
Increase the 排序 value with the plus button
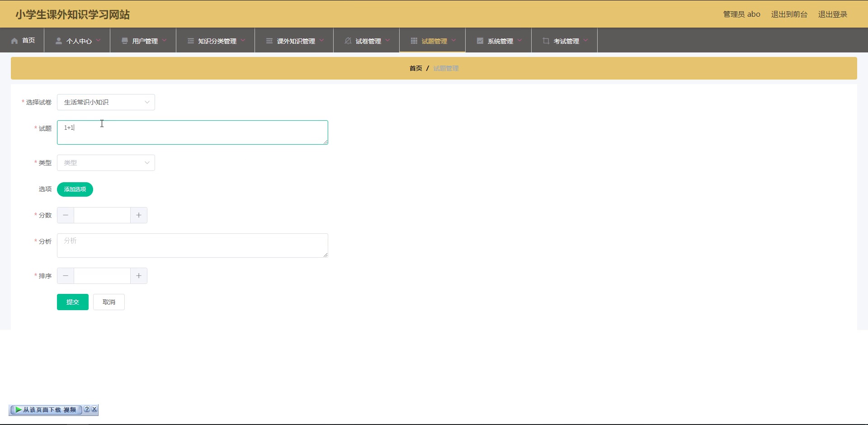pos(139,276)
